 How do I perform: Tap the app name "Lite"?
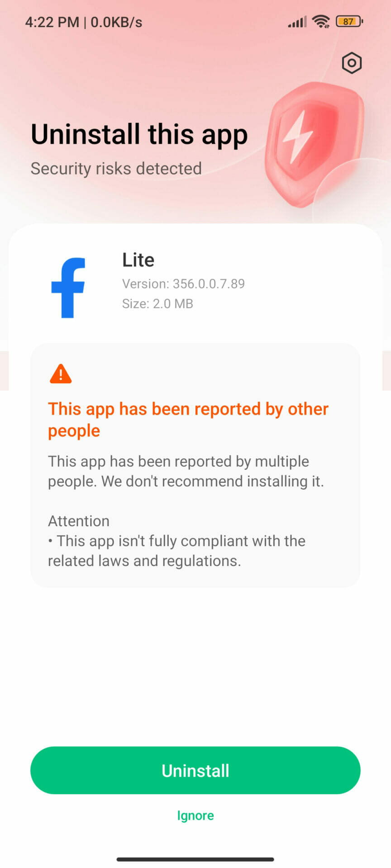[138, 260]
